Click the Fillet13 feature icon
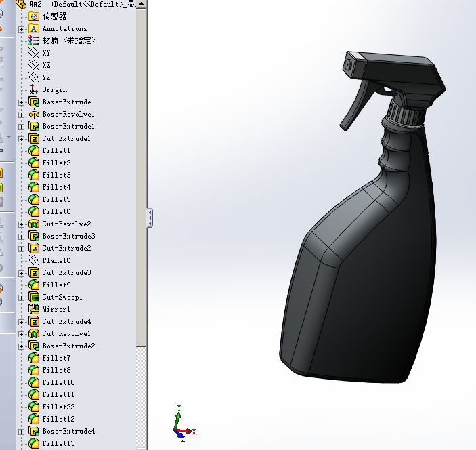This screenshot has height=450, width=476. pyautogui.click(x=34, y=443)
